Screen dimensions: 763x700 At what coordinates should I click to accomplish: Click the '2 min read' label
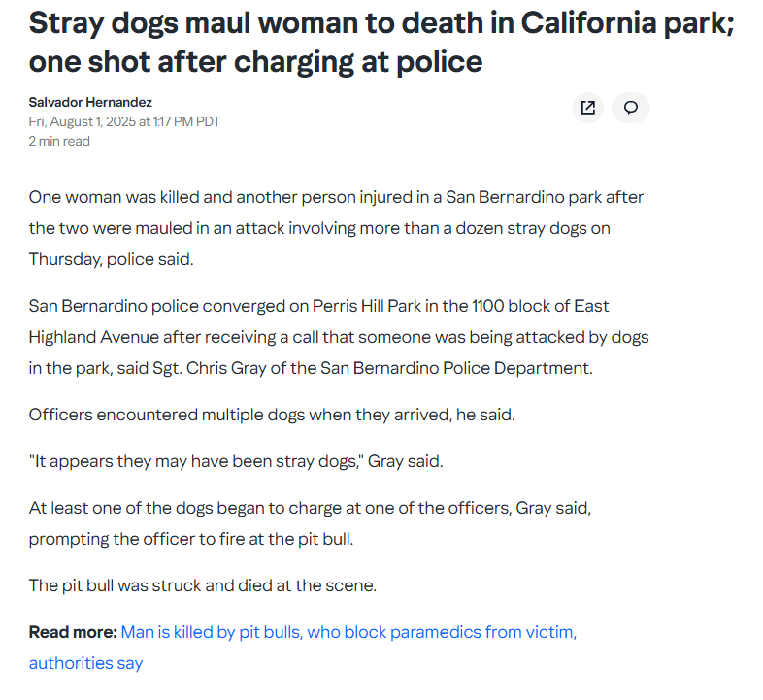tap(59, 141)
